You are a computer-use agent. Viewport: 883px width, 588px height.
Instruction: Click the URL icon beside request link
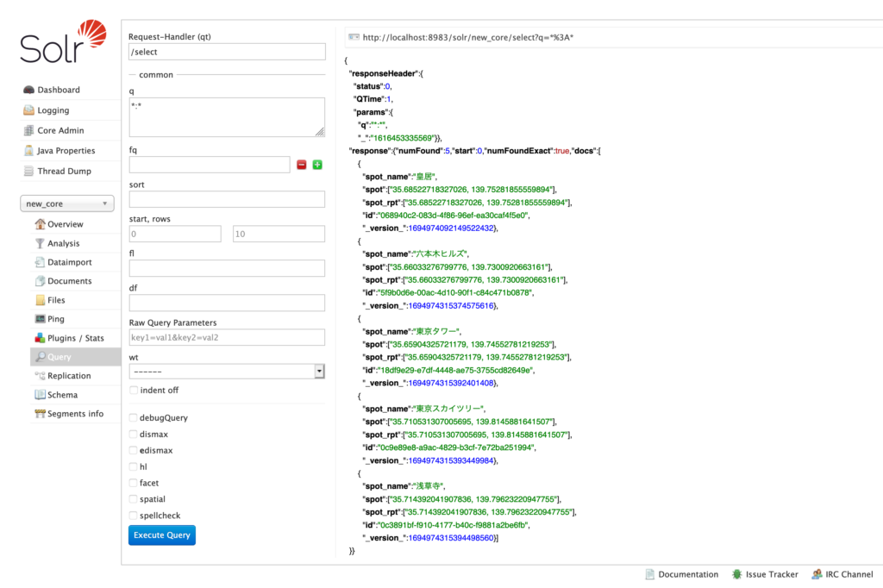pyautogui.click(x=354, y=37)
